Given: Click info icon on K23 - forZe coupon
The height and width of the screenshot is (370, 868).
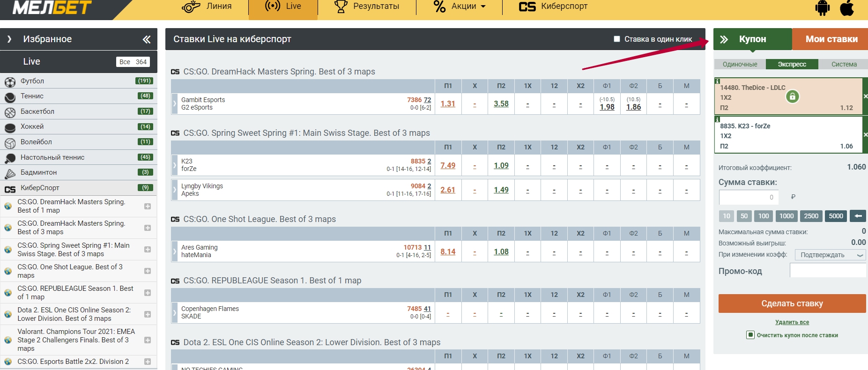Looking at the screenshot, I should click(717, 119).
